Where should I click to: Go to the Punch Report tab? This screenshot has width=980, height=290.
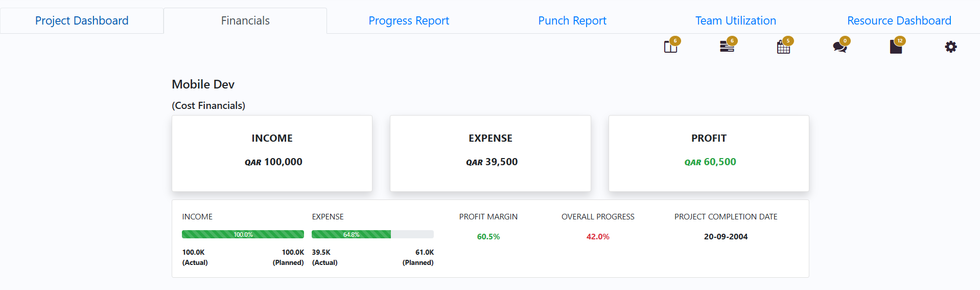click(x=572, y=21)
